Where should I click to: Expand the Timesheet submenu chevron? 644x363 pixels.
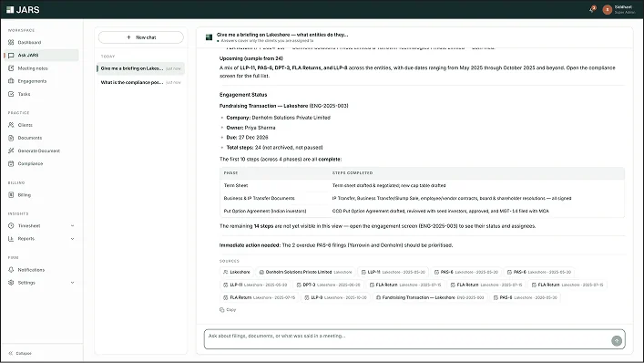pyautogui.click(x=72, y=225)
